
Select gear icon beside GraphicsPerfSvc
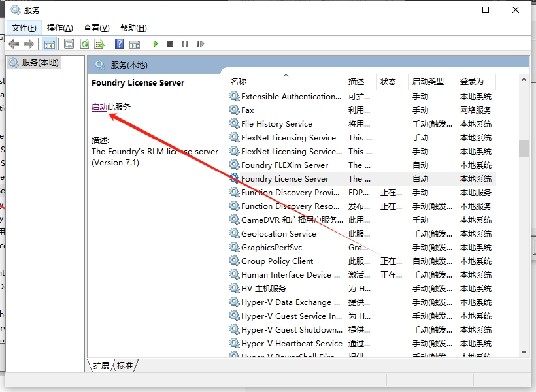click(235, 247)
